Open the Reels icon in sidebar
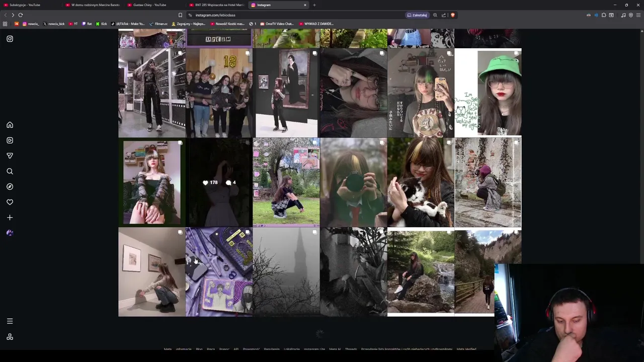 click(10, 140)
